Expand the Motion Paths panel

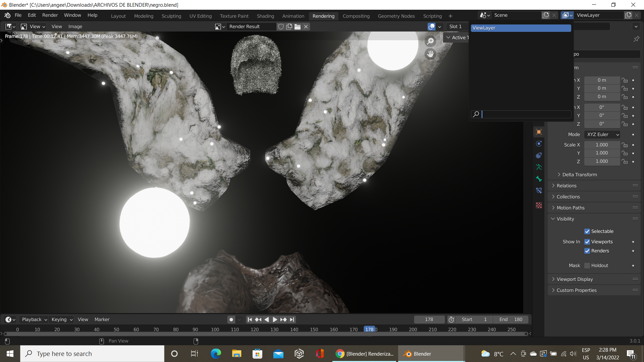tap(570, 208)
